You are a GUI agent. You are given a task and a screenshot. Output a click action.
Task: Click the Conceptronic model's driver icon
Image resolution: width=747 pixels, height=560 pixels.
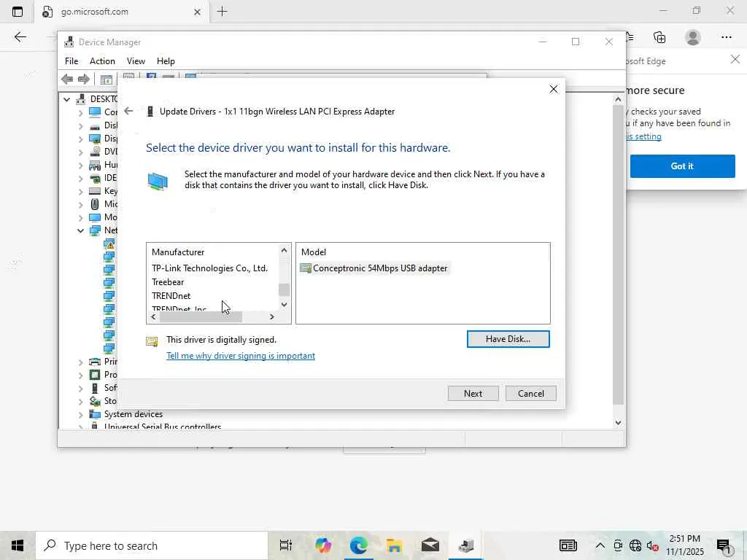pyautogui.click(x=306, y=268)
